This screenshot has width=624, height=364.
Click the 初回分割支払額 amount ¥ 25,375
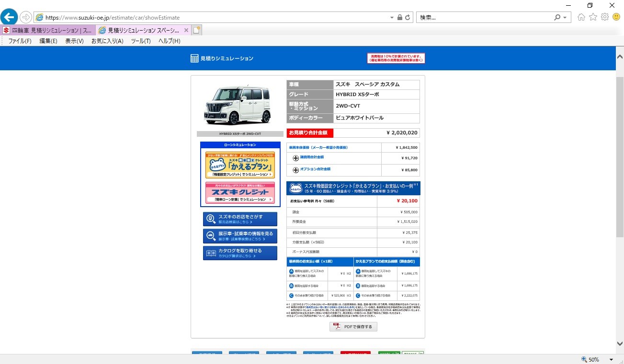pos(410,232)
